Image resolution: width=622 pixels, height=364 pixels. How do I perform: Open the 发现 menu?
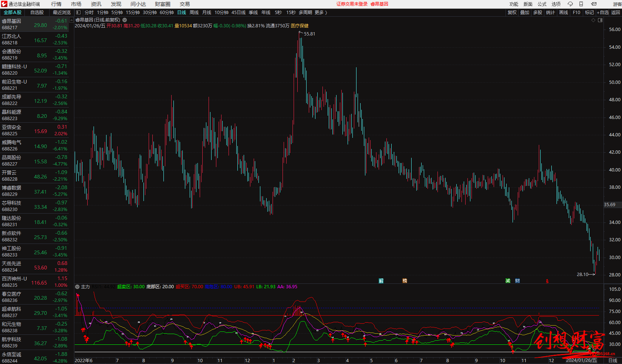coord(116,4)
